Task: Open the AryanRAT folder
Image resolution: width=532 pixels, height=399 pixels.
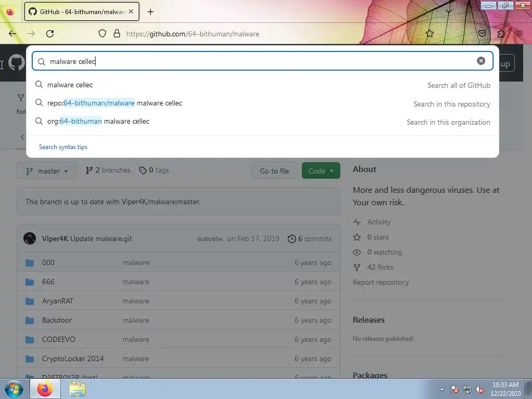Action: point(58,301)
